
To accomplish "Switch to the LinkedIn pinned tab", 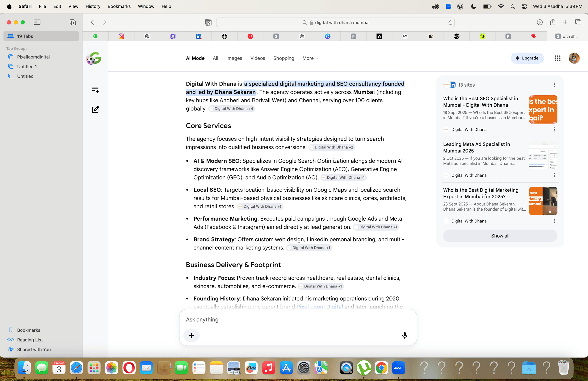I will tap(199, 36).
